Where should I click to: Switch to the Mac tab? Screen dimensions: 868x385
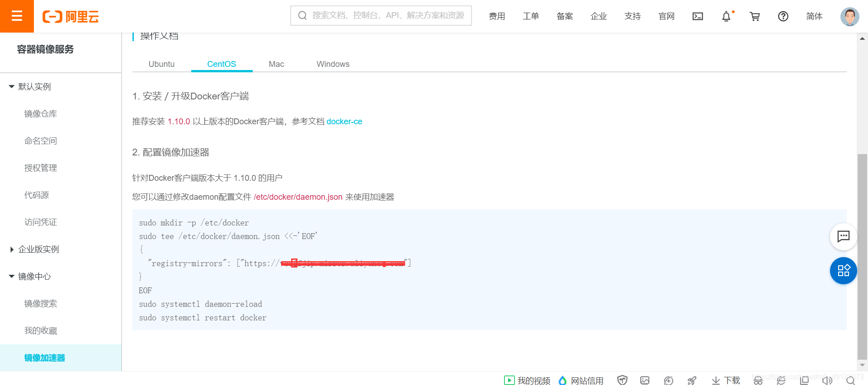click(x=276, y=64)
